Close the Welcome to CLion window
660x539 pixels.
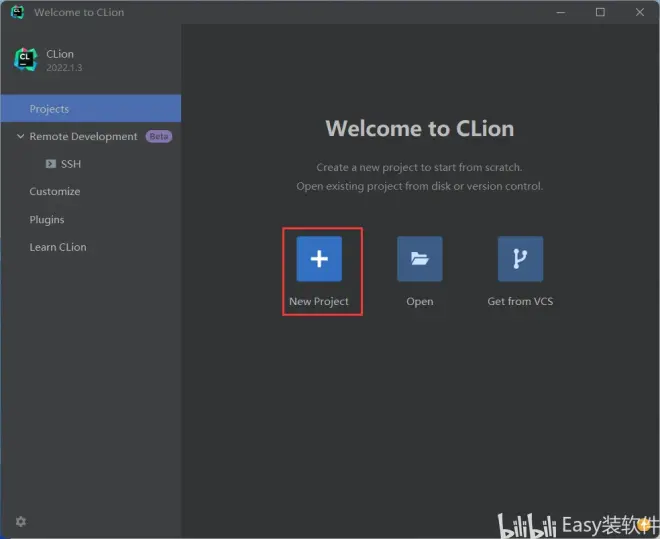pyautogui.click(x=640, y=12)
